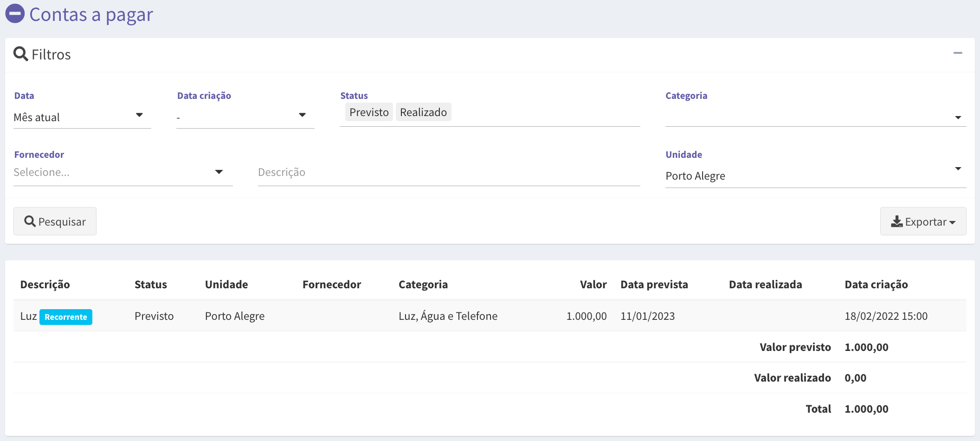The width and height of the screenshot is (980, 441).
Task: Click the Pesquisar search button
Action: (x=55, y=221)
